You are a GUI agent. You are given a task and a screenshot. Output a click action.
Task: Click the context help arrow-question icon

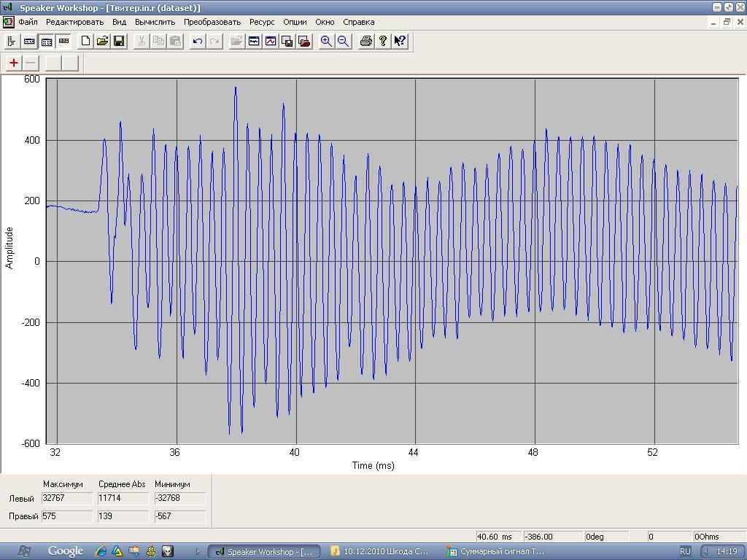tap(400, 42)
